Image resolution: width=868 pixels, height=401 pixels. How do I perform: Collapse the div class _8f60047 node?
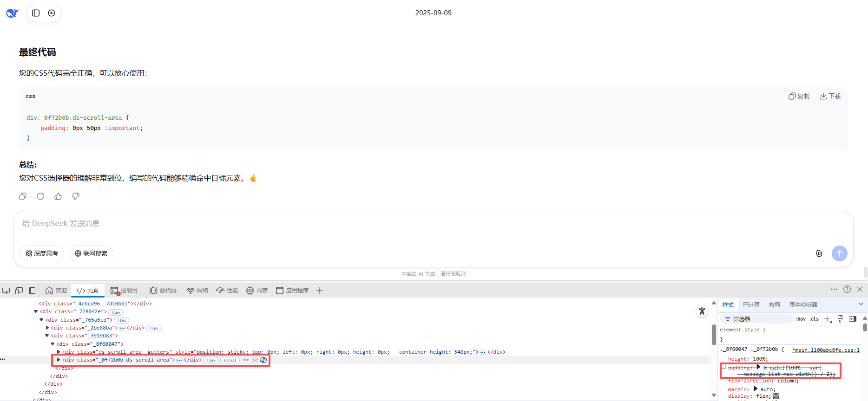53,344
